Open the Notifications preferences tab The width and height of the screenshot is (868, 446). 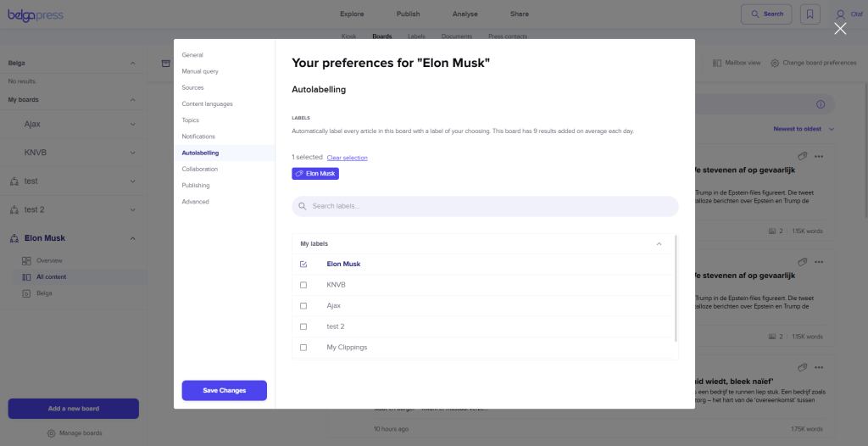pos(198,137)
